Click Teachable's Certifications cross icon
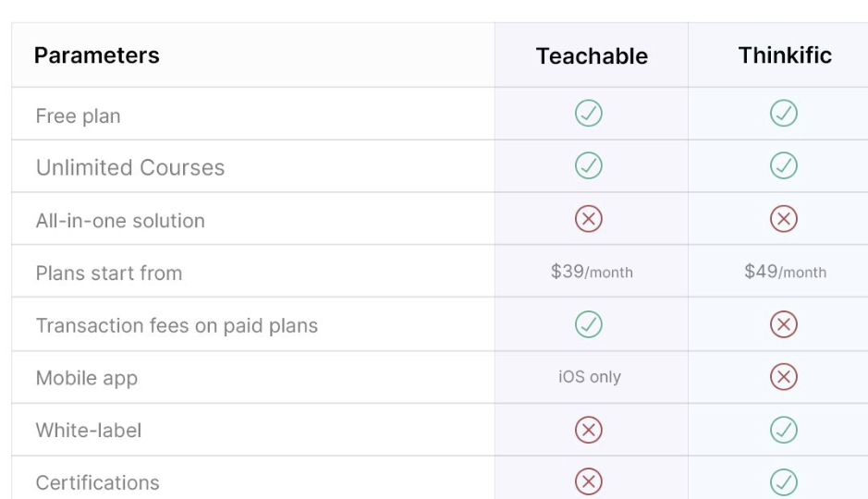Image resolution: width=868 pixels, height=499 pixels. click(x=589, y=481)
